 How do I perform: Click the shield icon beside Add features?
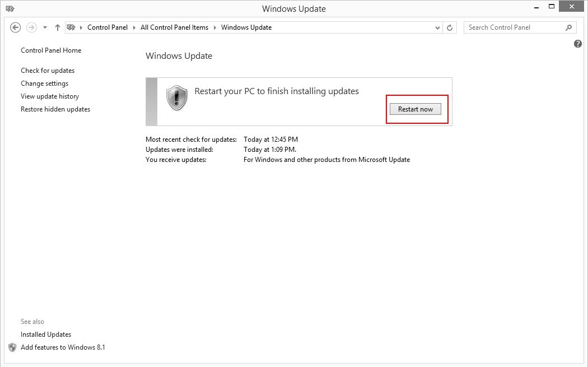click(x=12, y=347)
